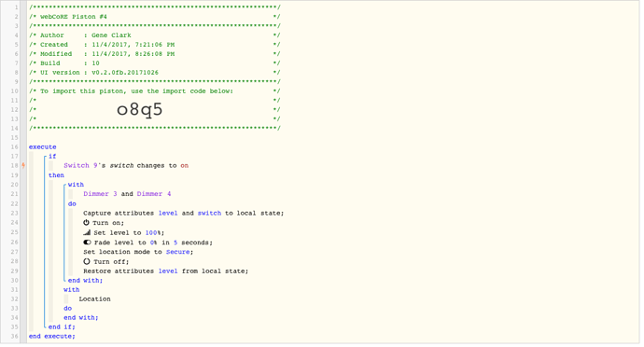The height and width of the screenshot is (347, 644).
Task: Click the 'if' statement keyword
Action: pyautogui.click(x=52, y=157)
